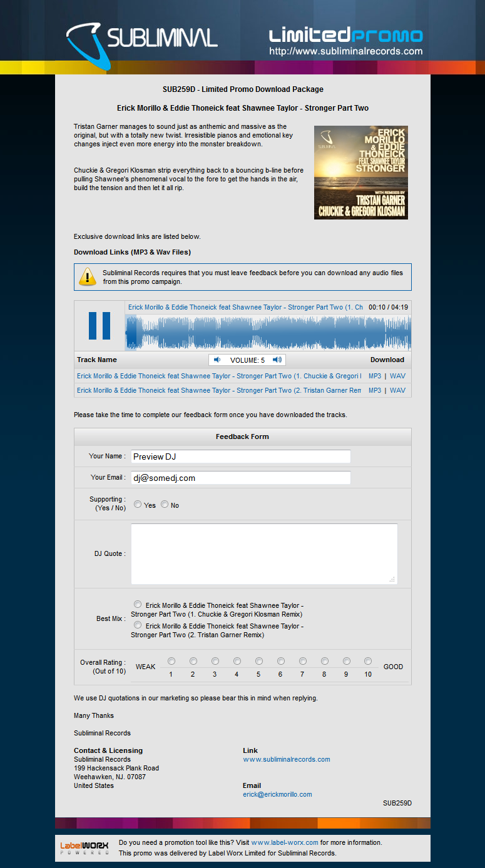Click the VOLUME: 5 label
485x868 pixels.
pyautogui.click(x=247, y=360)
